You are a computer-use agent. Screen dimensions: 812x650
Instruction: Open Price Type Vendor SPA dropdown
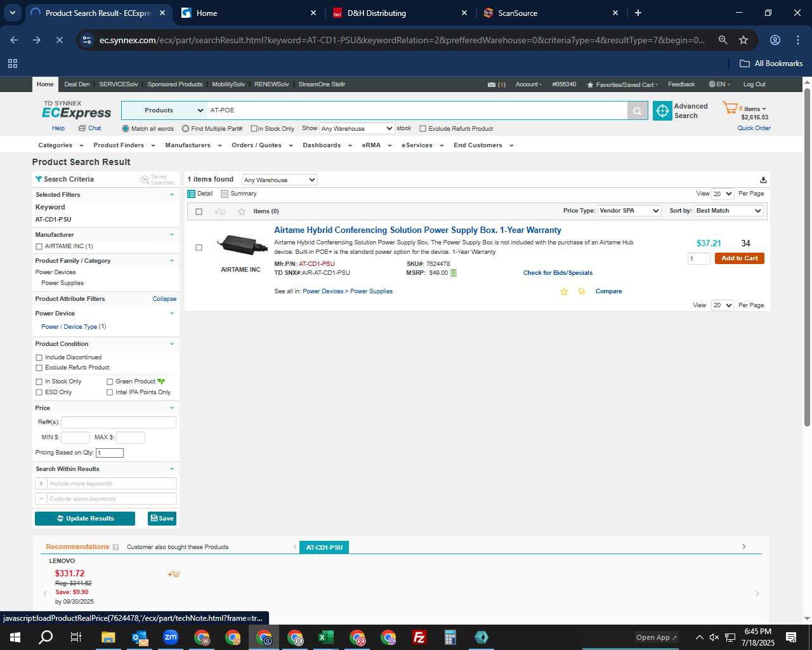629,211
